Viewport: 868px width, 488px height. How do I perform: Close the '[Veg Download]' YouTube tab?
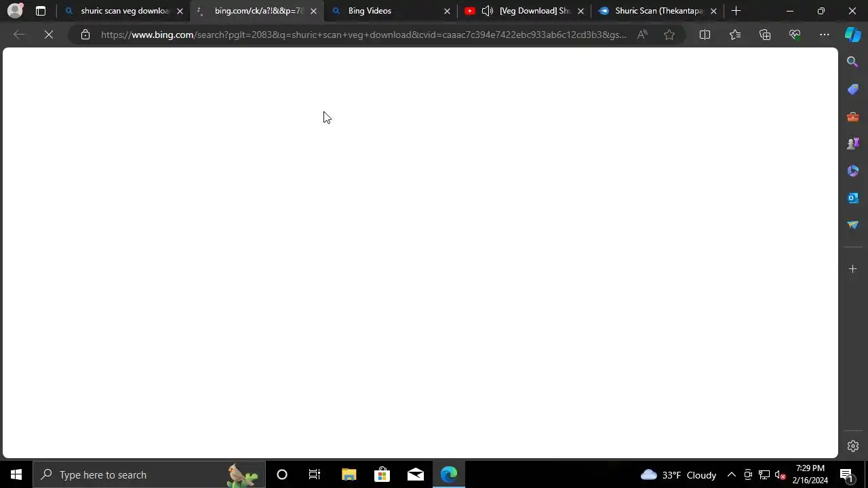tap(580, 11)
